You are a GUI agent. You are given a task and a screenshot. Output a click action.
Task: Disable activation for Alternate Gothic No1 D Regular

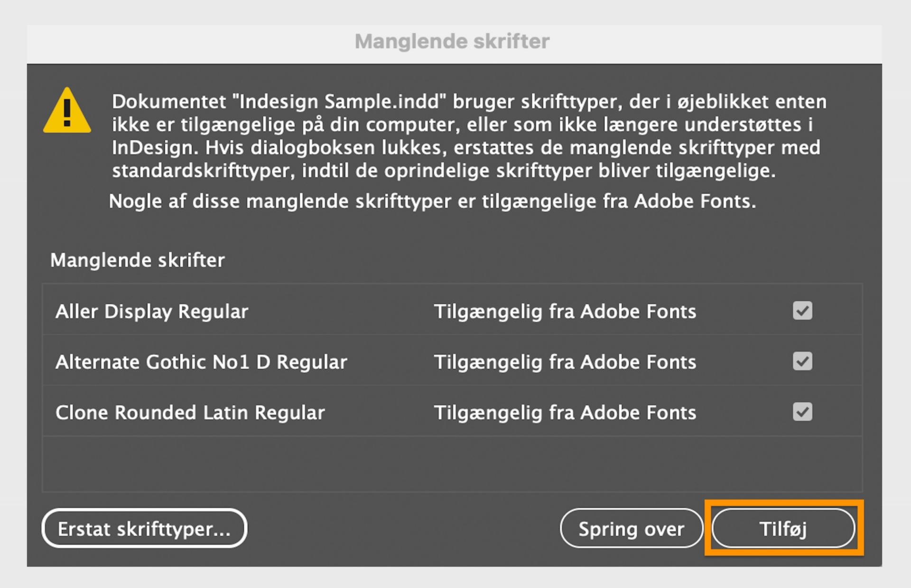tap(802, 361)
